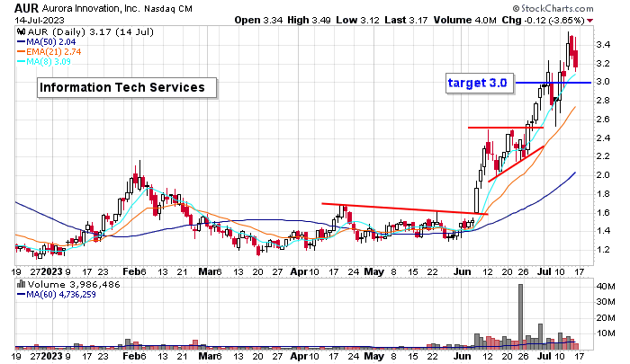Click the MA(60) 4,736,259 legend entry

(x=56, y=295)
